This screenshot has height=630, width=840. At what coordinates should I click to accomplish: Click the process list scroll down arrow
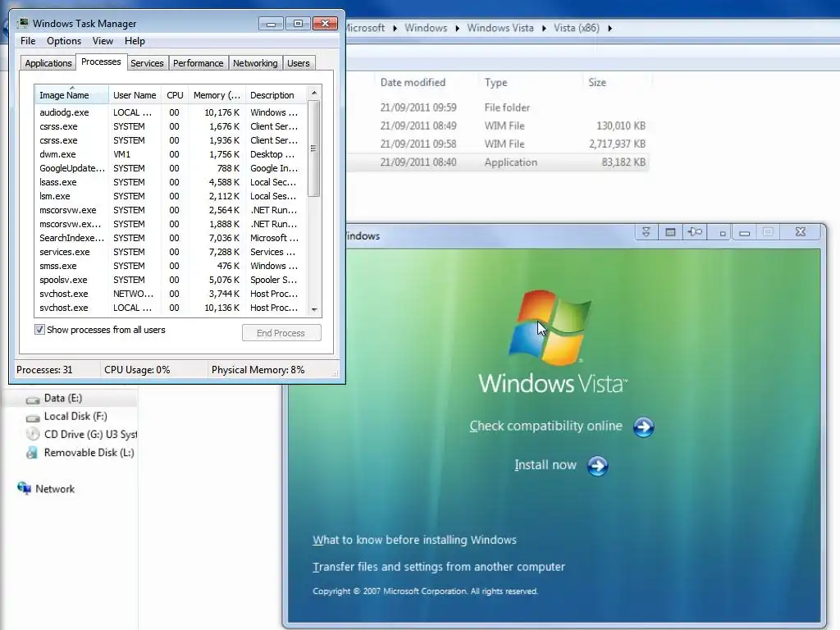click(x=314, y=309)
